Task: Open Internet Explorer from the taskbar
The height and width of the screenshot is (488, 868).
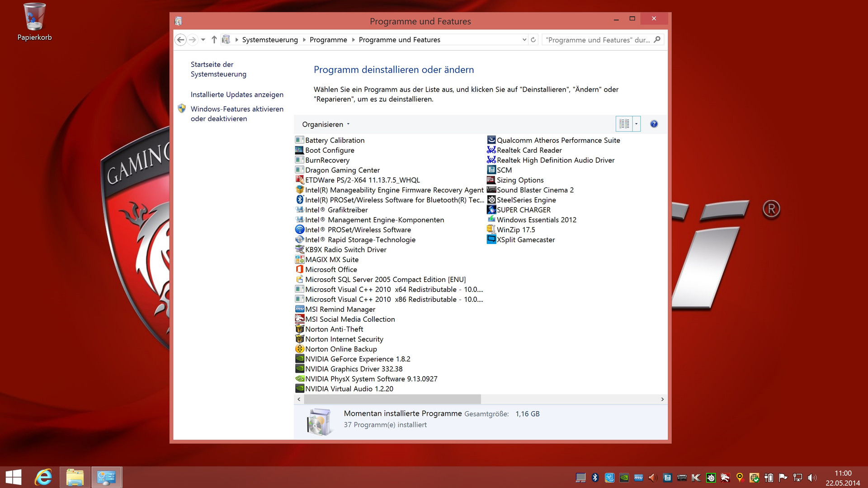Action: [x=43, y=477]
